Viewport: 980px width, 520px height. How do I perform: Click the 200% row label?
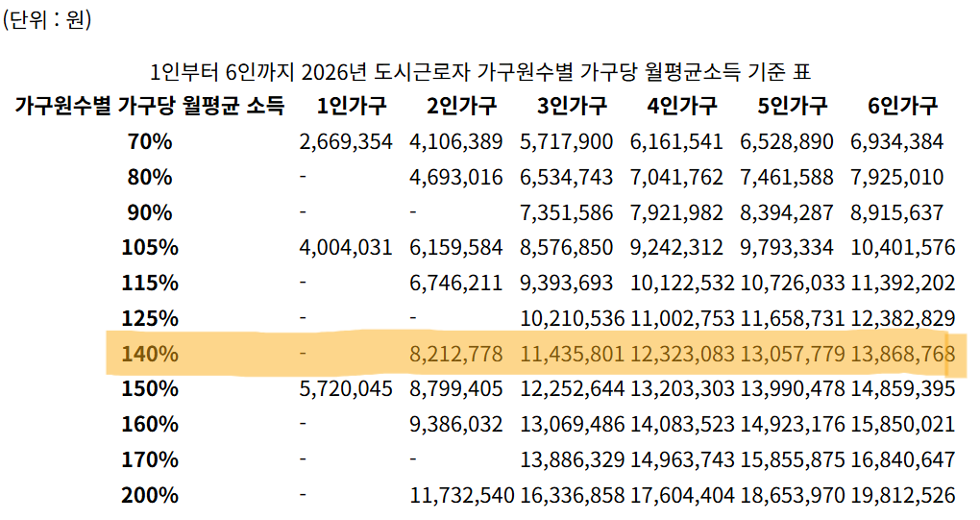pyautogui.click(x=149, y=496)
